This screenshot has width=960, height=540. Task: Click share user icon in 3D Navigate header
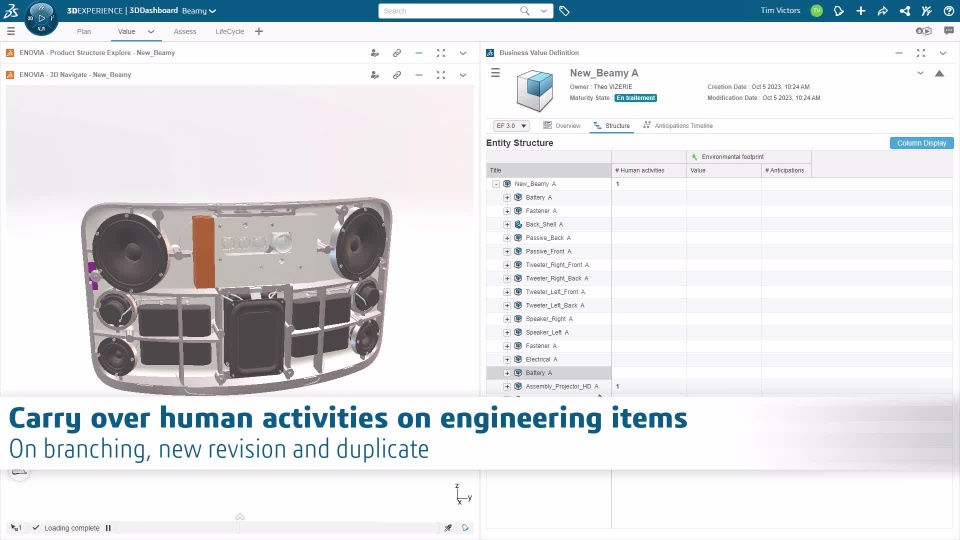(x=375, y=75)
